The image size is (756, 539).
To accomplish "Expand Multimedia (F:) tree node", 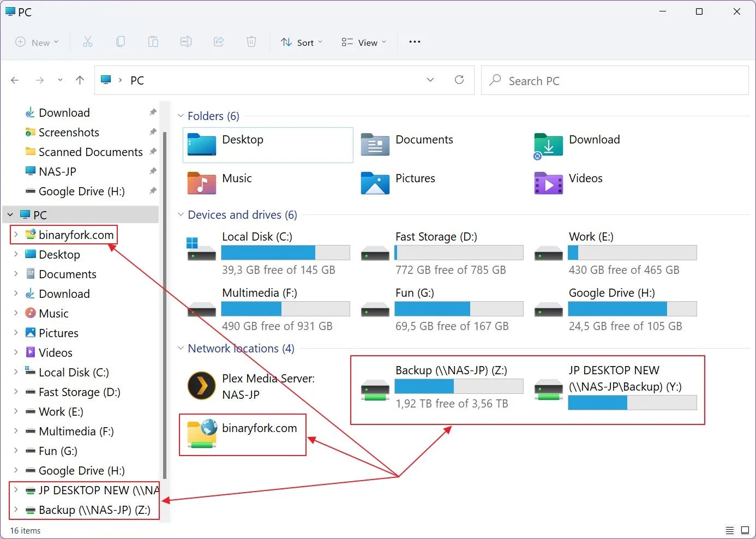I will point(16,431).
